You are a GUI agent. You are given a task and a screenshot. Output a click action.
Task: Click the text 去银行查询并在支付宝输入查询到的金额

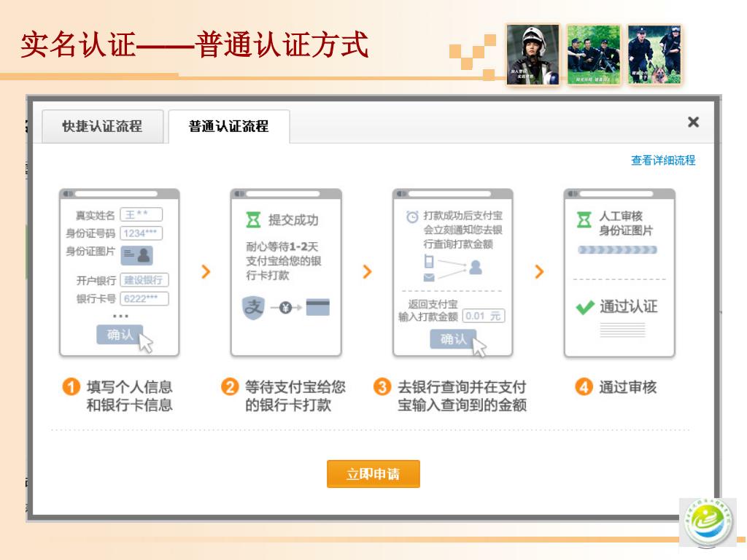pos(462,396)
